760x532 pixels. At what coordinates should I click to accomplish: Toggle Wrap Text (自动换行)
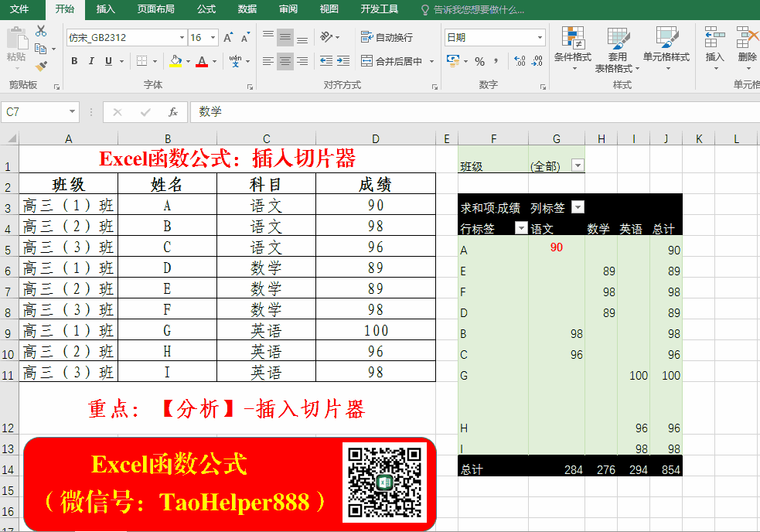[387, 37]
